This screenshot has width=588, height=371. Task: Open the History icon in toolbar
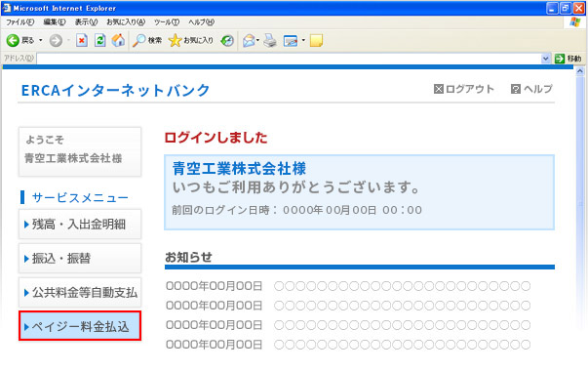227,40
